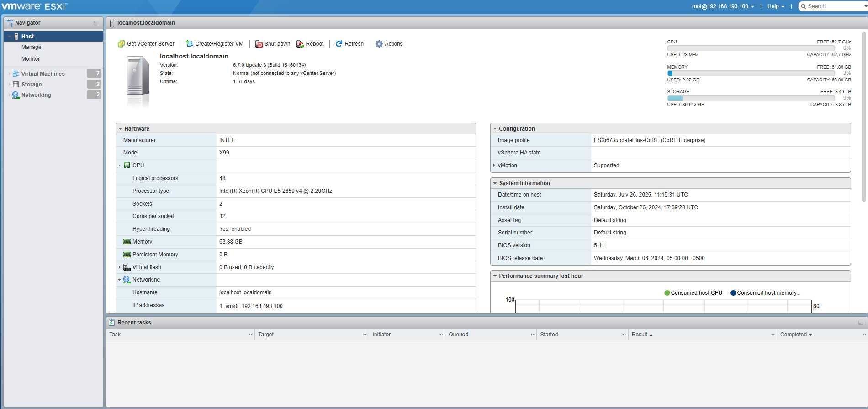868x409 pixels.
Task: Click the main panel vertical scrollbar
Action: (864, 117)
